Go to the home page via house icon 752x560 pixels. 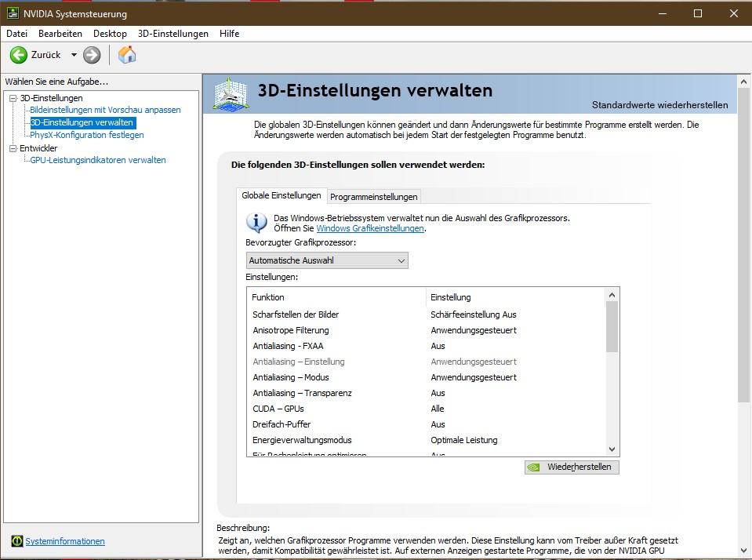point(127,55)
